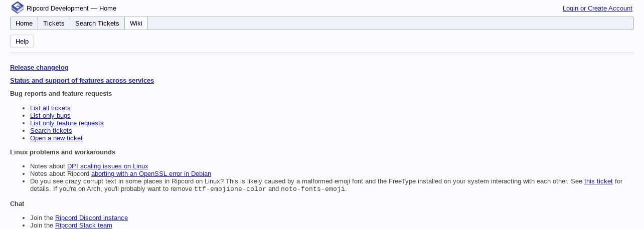Viewport: 644px width, 229px height.
Task: Follow the 'this ticket' link
Action: tap(598, 181)
